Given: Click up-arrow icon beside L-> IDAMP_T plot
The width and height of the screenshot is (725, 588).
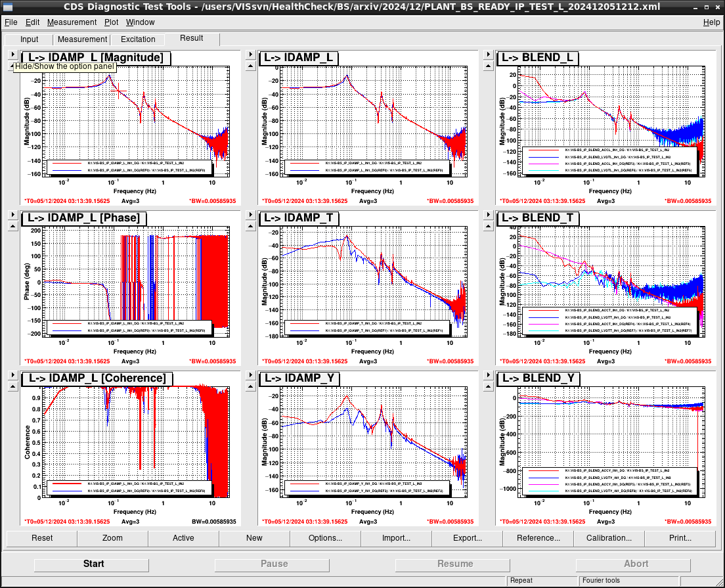Looking at the screenshot, I should [251, 226].
